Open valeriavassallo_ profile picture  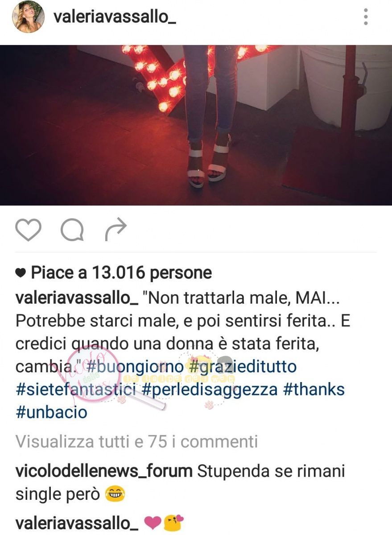tap(29, 17)
